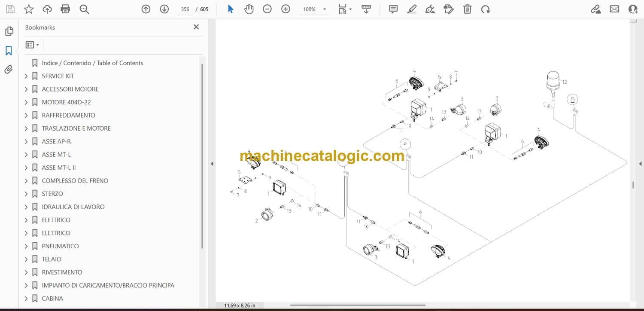The image size is (644, 311).
Task: Expand the PNEUMATICO bookmark
Action: coord(26,246)
